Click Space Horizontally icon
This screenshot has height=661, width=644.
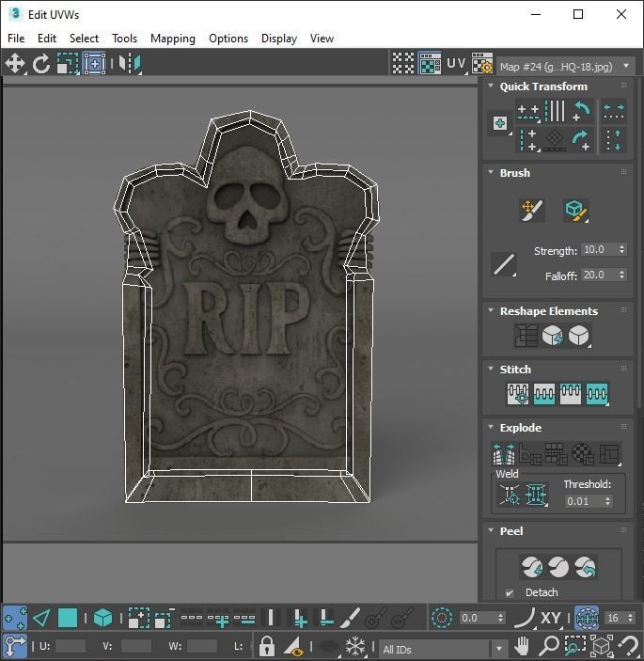click(x=614, y=112)
